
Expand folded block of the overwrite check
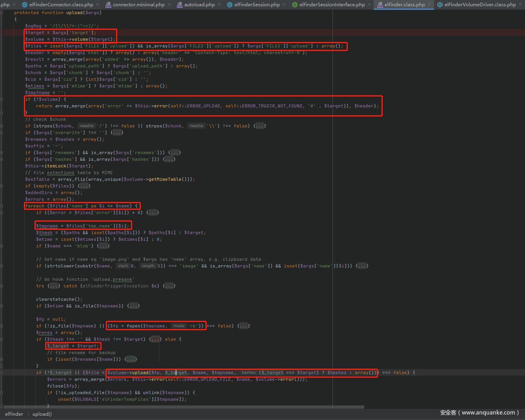117,133
